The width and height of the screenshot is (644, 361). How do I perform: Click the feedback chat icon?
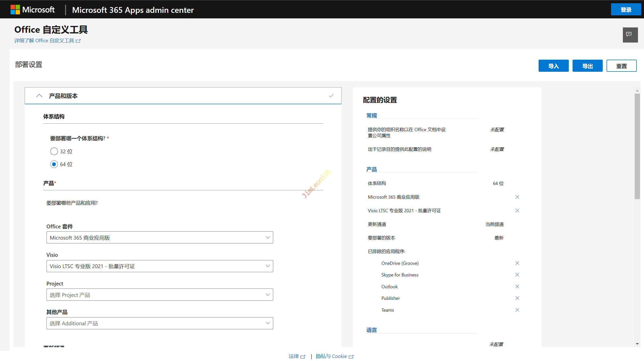point(630,34)
